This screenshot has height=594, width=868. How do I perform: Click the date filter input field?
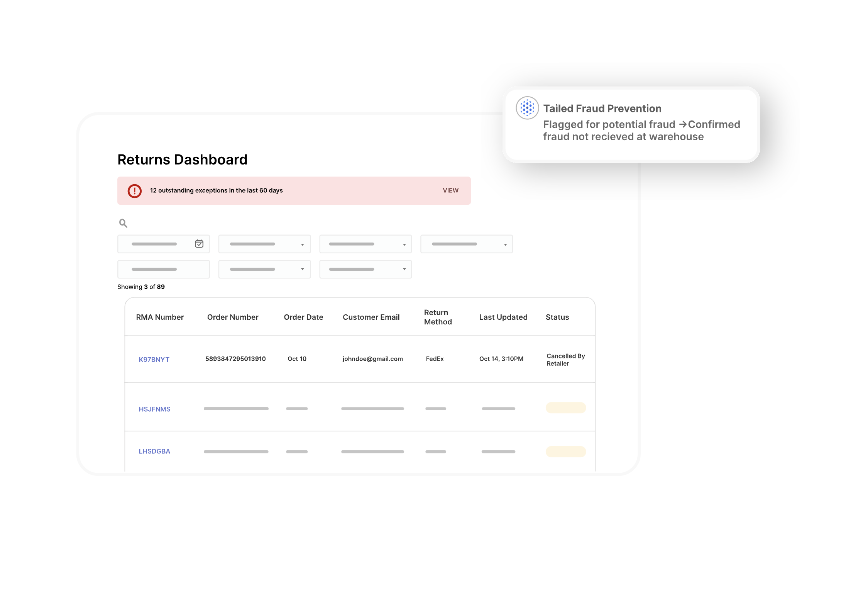(x=154, y=244)
